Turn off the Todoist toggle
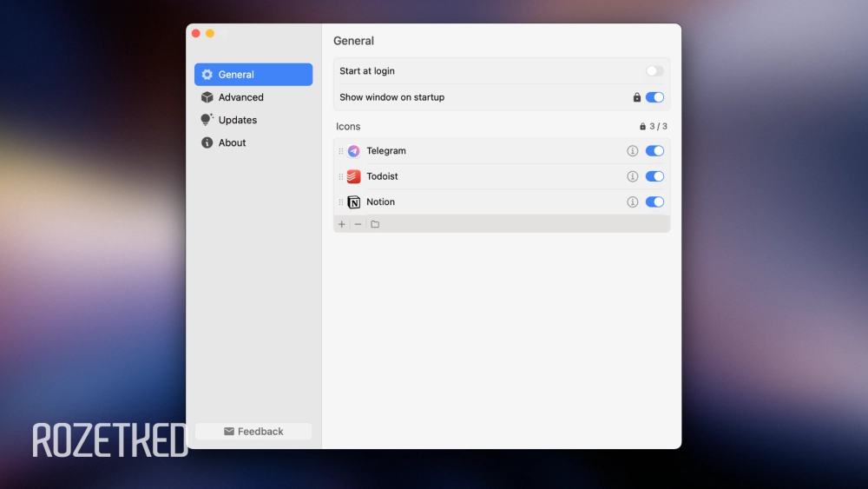Viewport: 868px width, 489px height. pos(654,176)
